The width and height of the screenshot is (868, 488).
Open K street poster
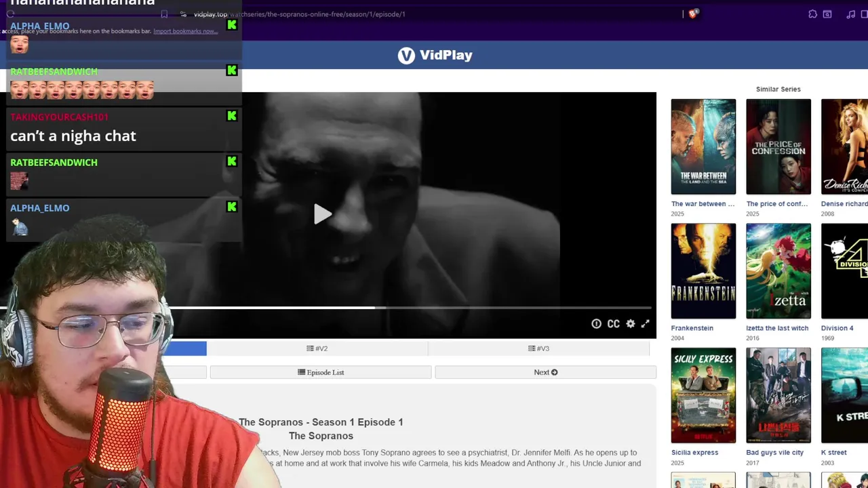(x=844, y=395)
